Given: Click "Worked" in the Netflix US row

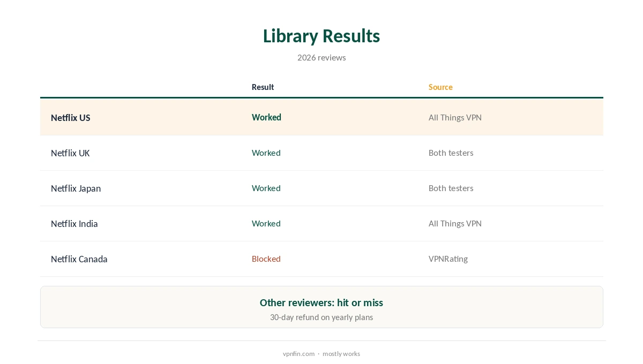Looking at the screenshot, I should [266, 117].
